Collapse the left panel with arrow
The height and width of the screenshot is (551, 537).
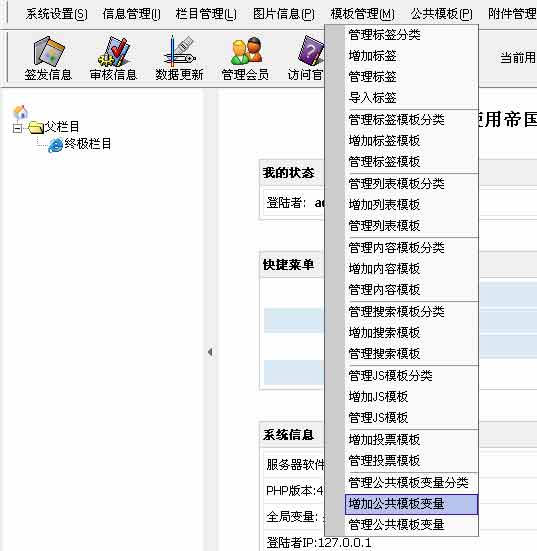(x=210, y=352)
